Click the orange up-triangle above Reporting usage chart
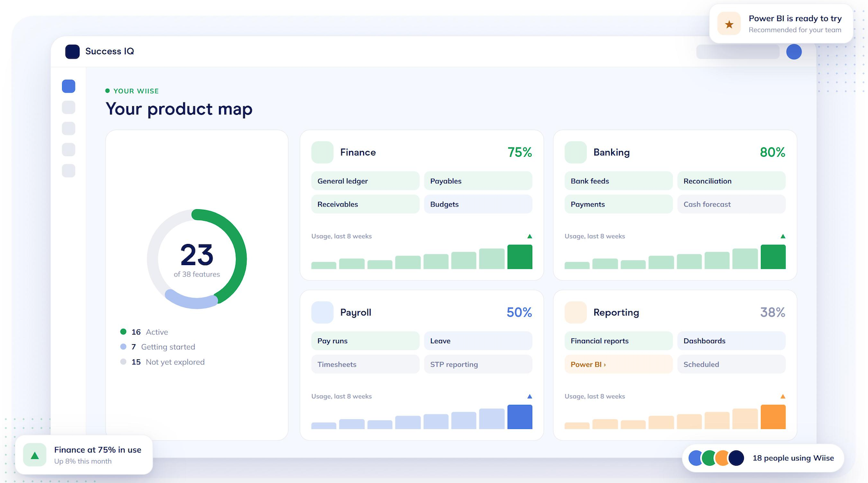 (x=783, y=396)
